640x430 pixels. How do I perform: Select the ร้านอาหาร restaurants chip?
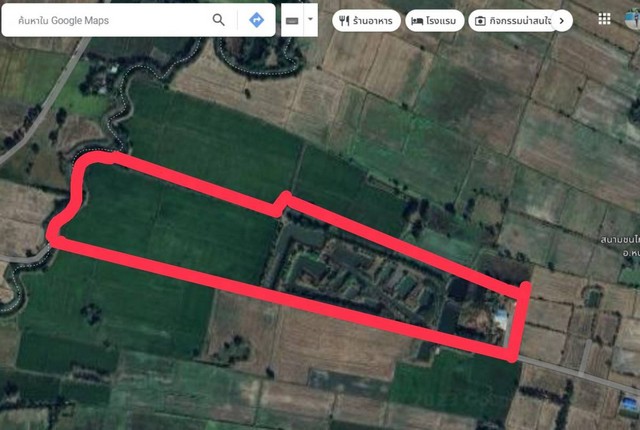click(x=366, y=21)
